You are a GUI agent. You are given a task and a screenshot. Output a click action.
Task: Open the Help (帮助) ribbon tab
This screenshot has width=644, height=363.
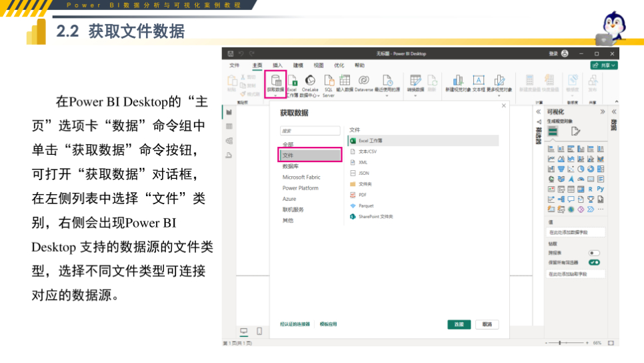[360, 65]
